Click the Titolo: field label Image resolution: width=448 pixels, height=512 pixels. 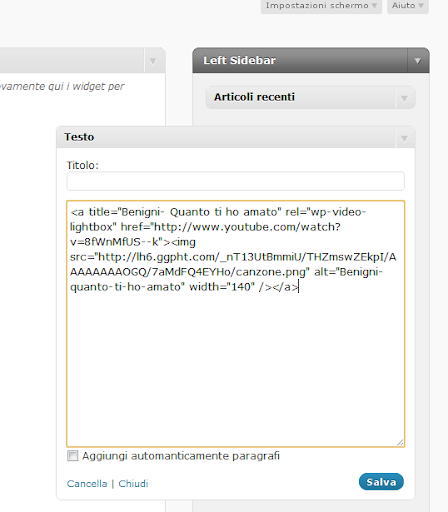pyautogui.click(x=83, y=165)
